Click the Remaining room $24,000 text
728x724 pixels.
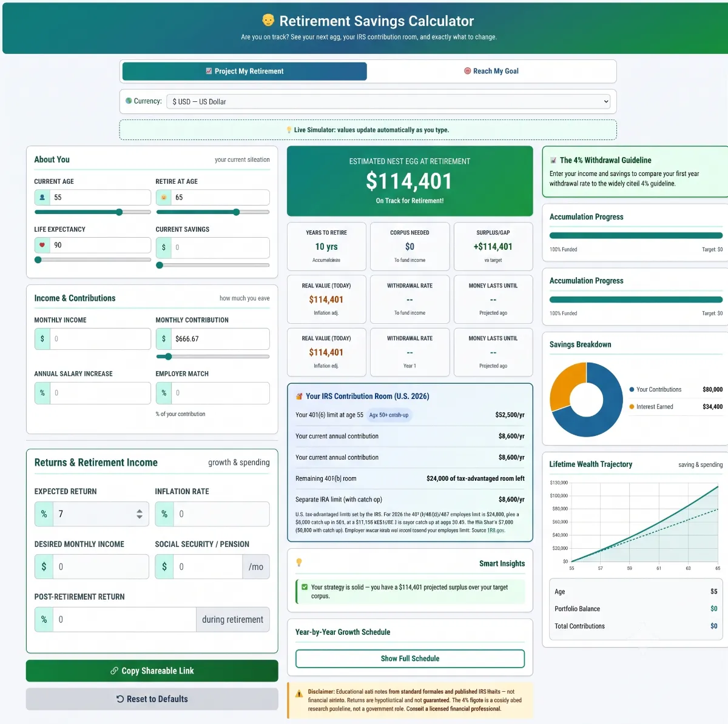pos(476,478)
